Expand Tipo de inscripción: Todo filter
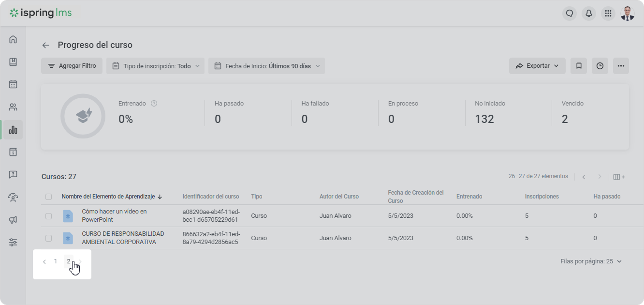 point(155,66)
